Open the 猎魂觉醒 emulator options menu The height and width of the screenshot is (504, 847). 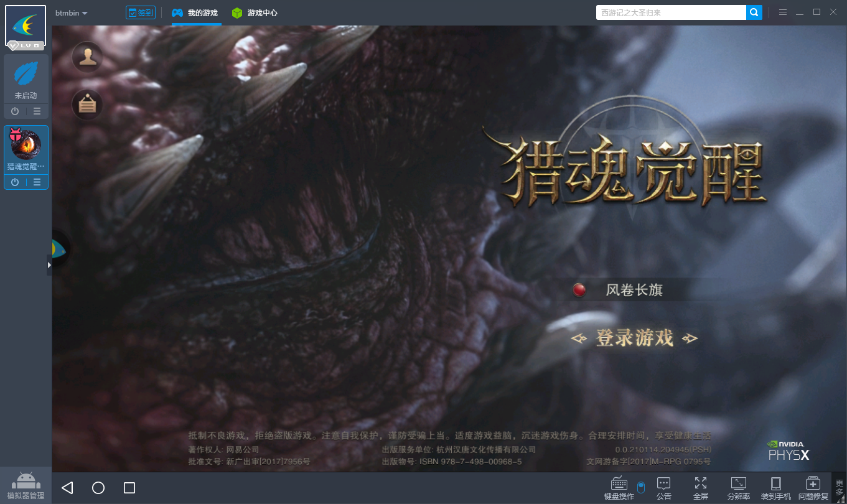pyautogui.click(x=37, y=182)
